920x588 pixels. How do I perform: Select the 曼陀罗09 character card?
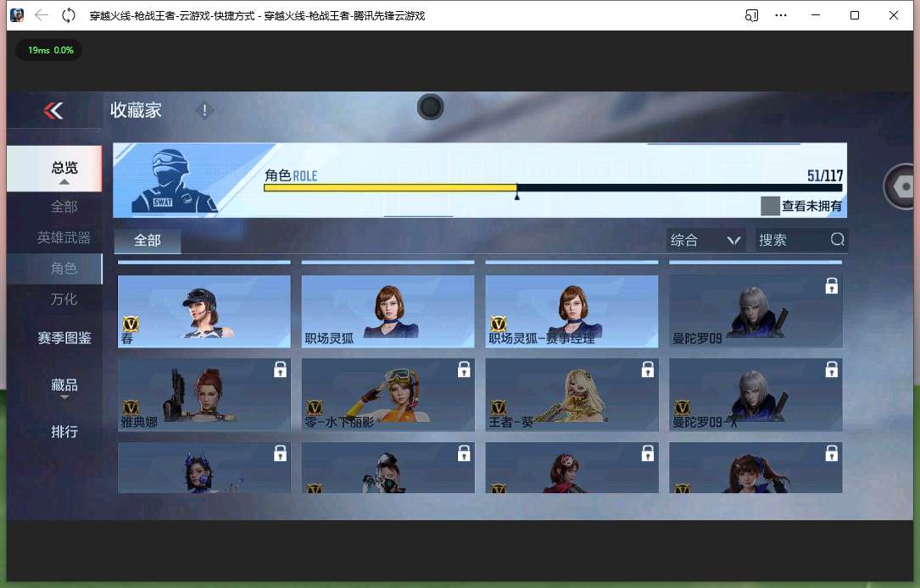pyautogui.click(x=756, y=311)
